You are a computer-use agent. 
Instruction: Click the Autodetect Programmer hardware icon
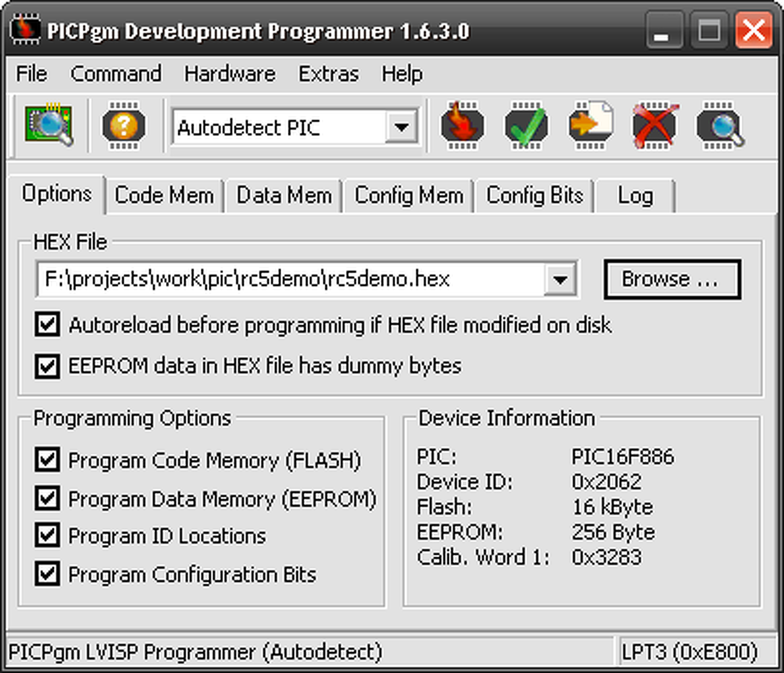click(49, 126)
